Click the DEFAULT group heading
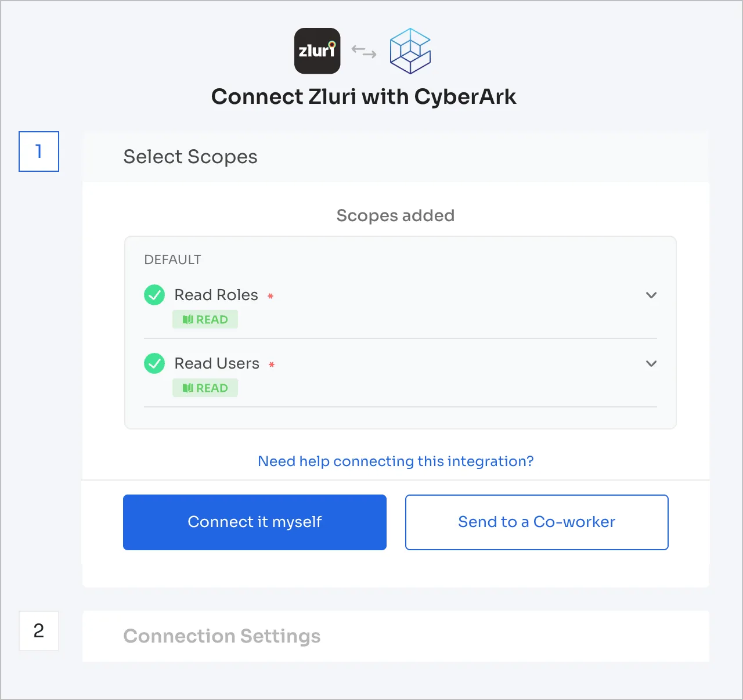This screenshot has width=743, height=700. click(172, 259)
